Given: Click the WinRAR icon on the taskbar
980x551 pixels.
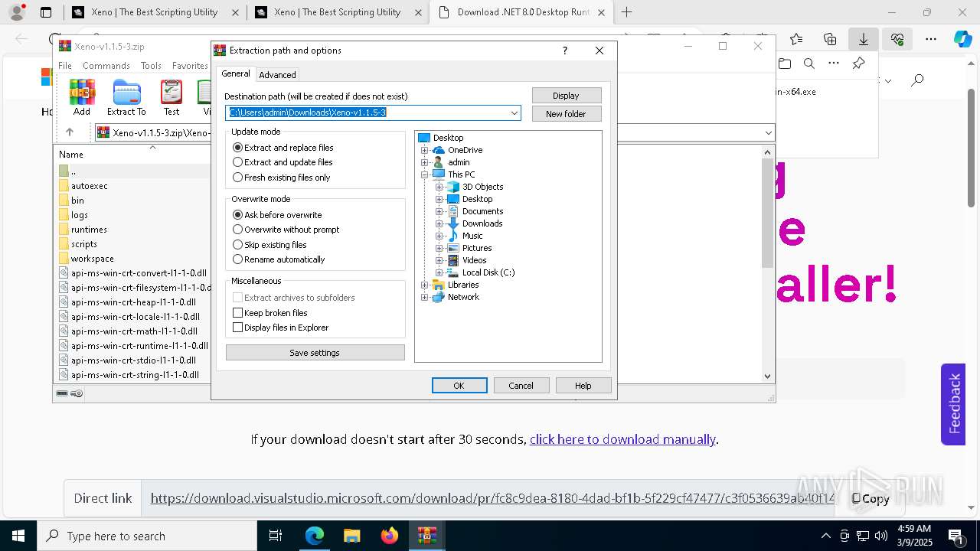Looking at the screenshot, I should tap(427, 536).
